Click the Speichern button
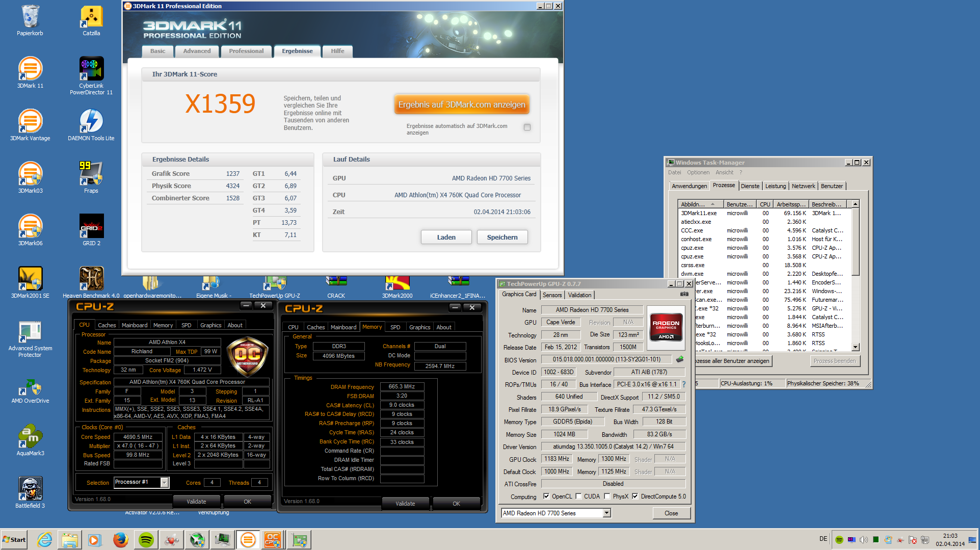This screenshot has height=550, width=980. click(502, 238)
